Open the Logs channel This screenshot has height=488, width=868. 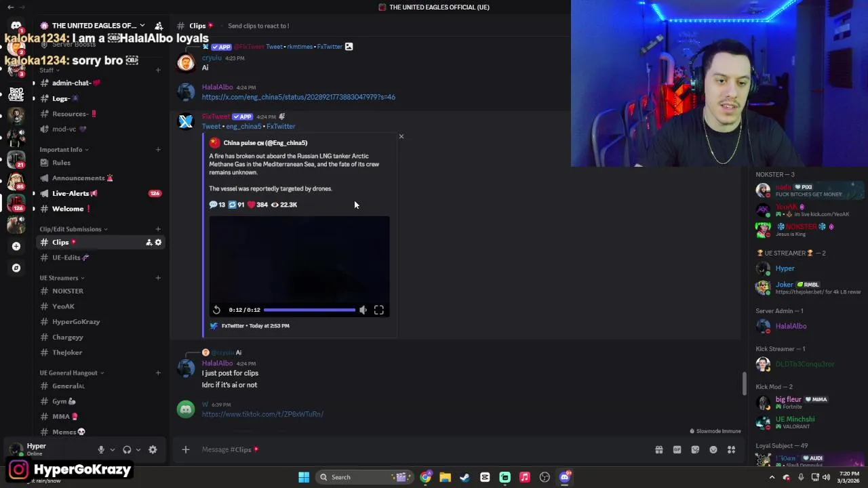[x=100, y=98]
